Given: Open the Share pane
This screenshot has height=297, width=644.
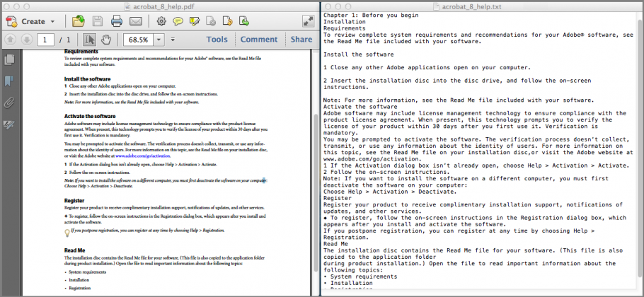Looking at the screenshot, I should click(x=301, y=40).
